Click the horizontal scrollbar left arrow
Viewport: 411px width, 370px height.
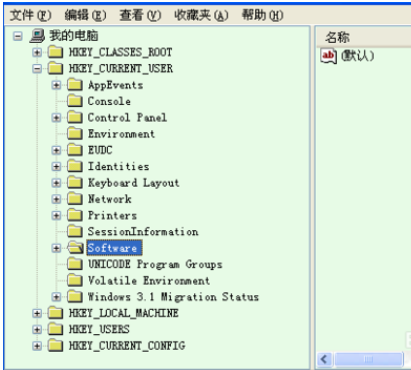tap(325, 359)
